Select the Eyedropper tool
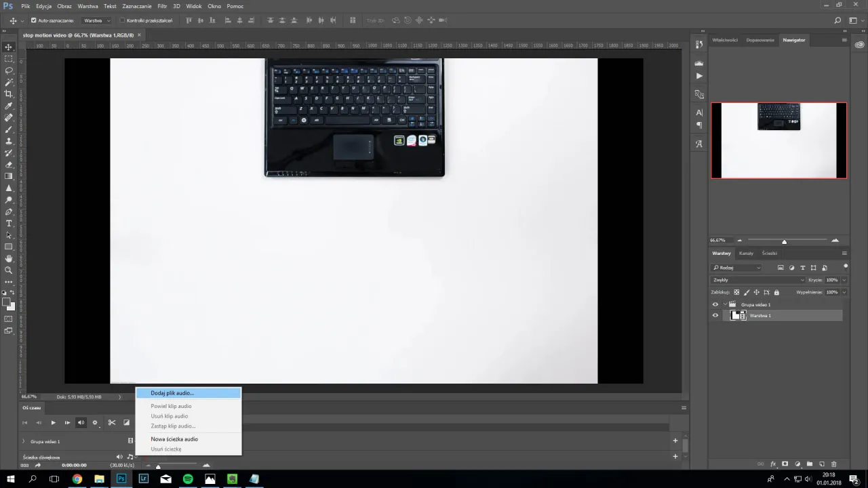 pyautogui.click(x=9, y=106)
